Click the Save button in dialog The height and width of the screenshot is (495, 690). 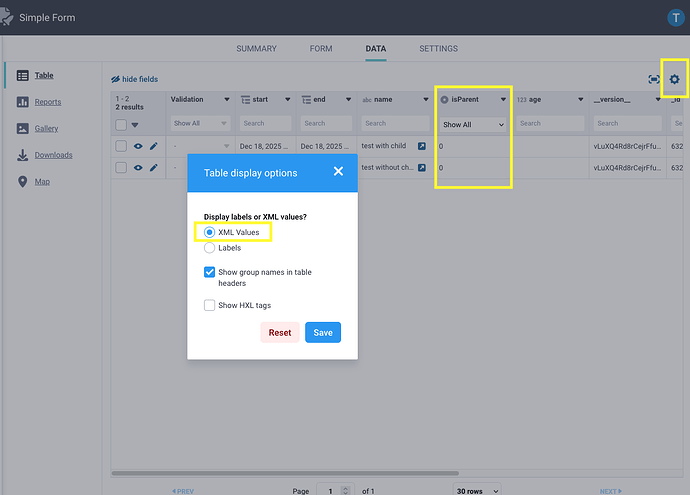323,333
